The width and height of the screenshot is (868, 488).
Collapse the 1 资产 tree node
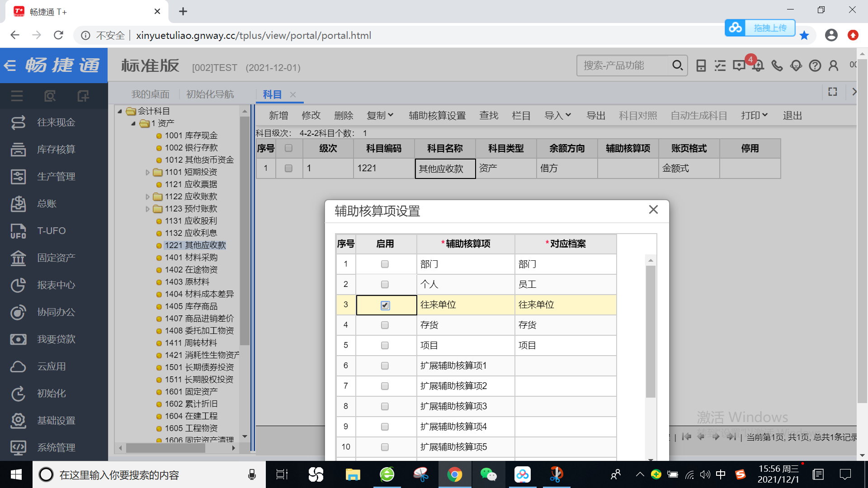point(133,123)
